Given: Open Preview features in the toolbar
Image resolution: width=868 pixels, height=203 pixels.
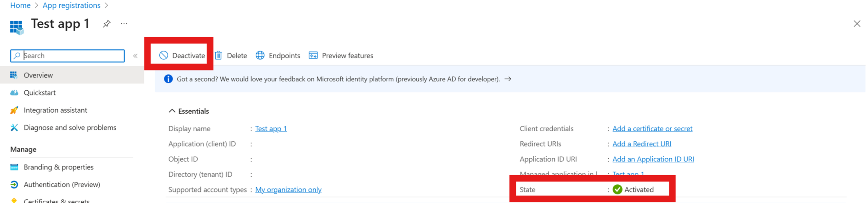Looking at the screenshot, I should [x=341, y=55].
